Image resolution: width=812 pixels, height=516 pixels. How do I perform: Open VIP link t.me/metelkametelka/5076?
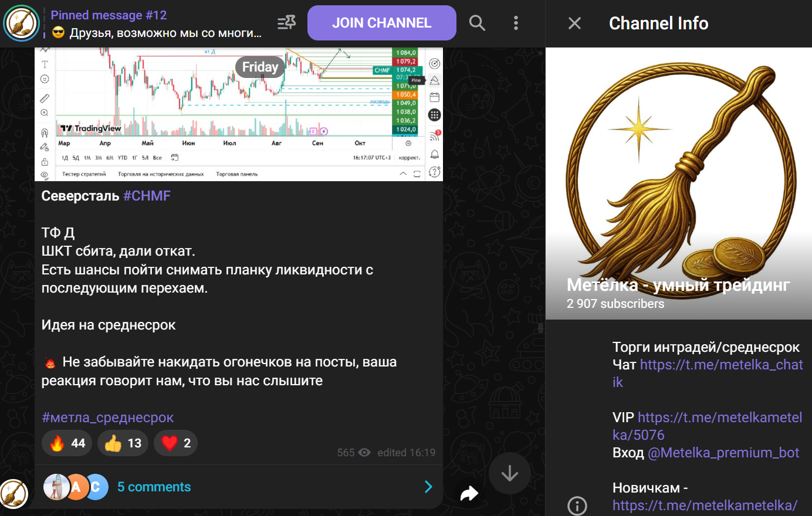coord(707,426)
